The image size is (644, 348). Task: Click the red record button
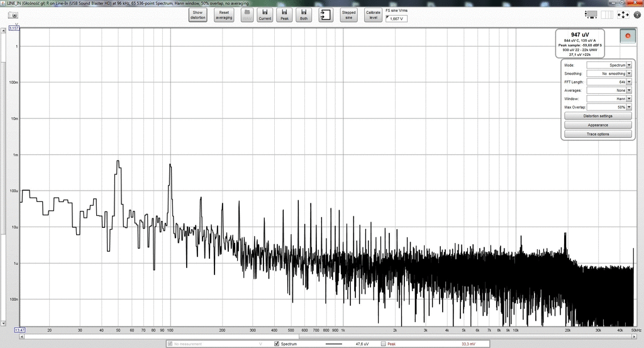(628, 36)
